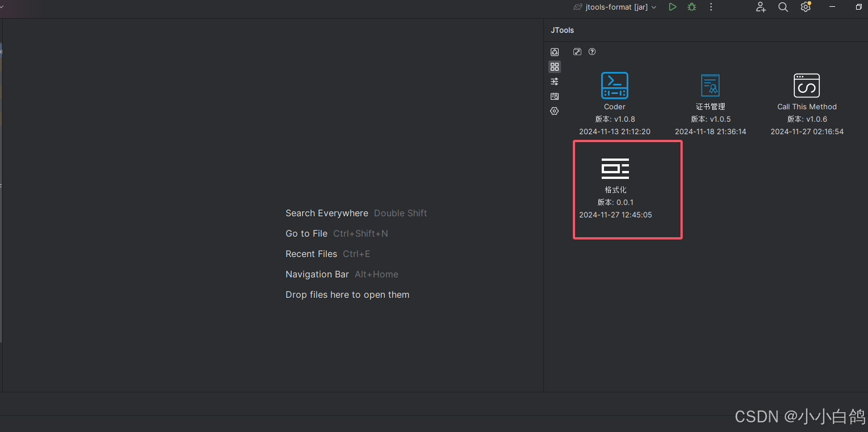
Task: Open the more actions vertical dots menu
Action: [711, 7]
